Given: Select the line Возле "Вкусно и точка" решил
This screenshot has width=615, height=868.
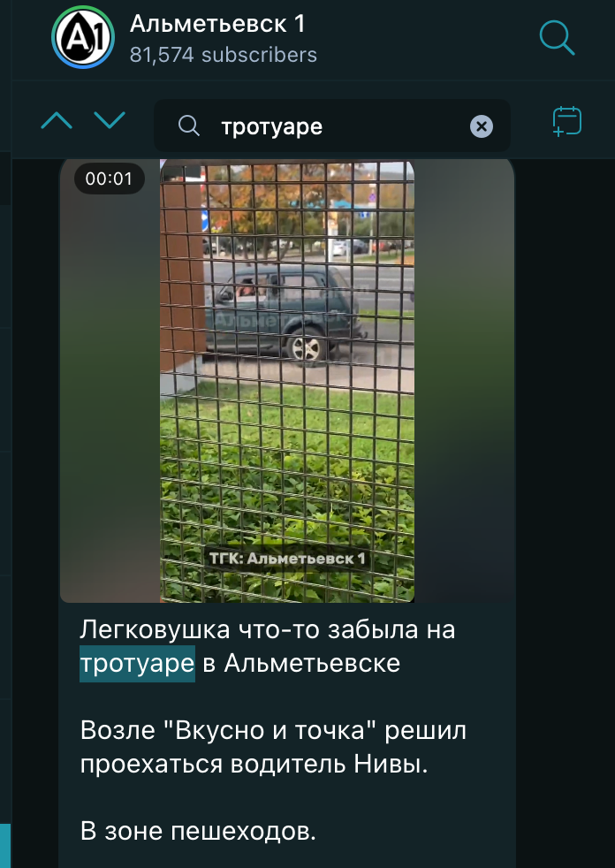Looking at the screenshot, I should click(273, 731).
